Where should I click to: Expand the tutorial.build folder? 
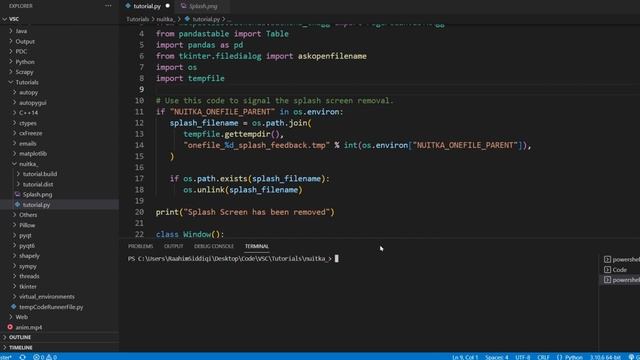40,174
